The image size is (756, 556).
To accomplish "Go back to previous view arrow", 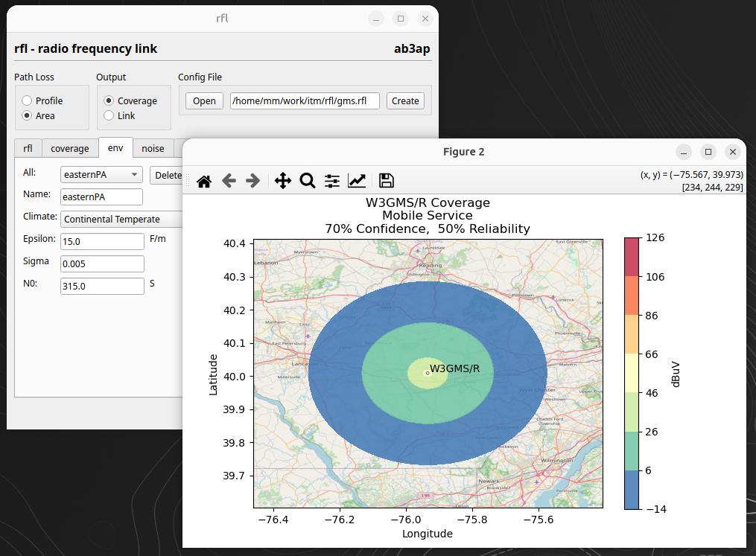I will 229,181.
